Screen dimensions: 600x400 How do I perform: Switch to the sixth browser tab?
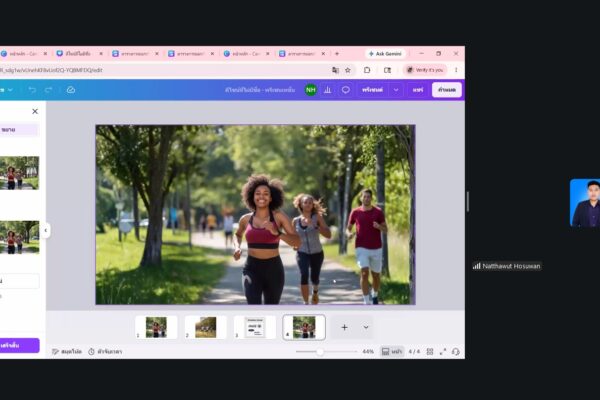click(302, 54)
